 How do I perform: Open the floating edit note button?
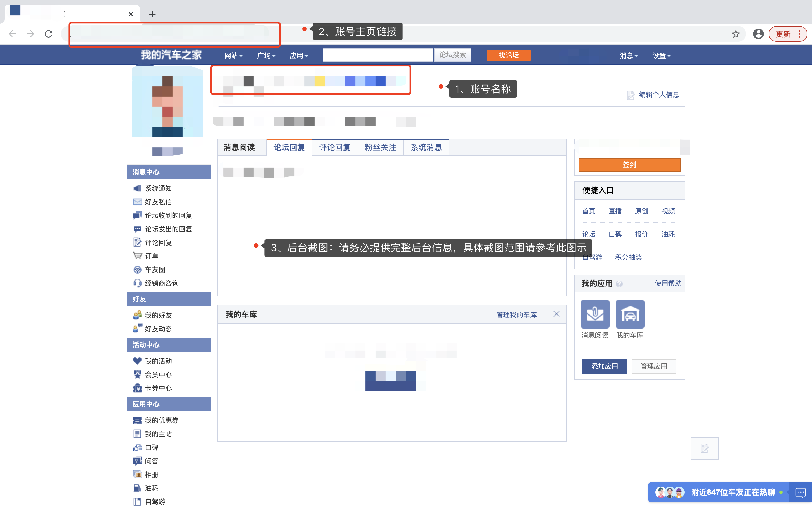(705, 448)
